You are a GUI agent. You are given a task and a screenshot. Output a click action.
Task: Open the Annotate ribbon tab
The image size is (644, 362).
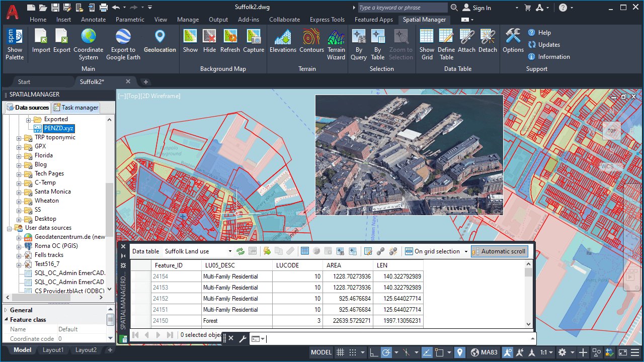93,20
